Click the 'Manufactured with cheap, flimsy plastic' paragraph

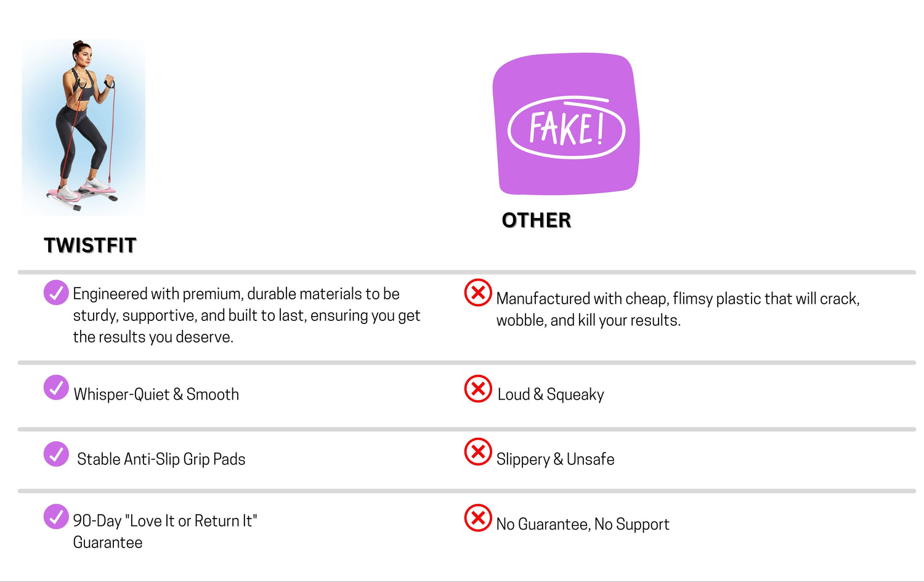click(x=678, y=309)
